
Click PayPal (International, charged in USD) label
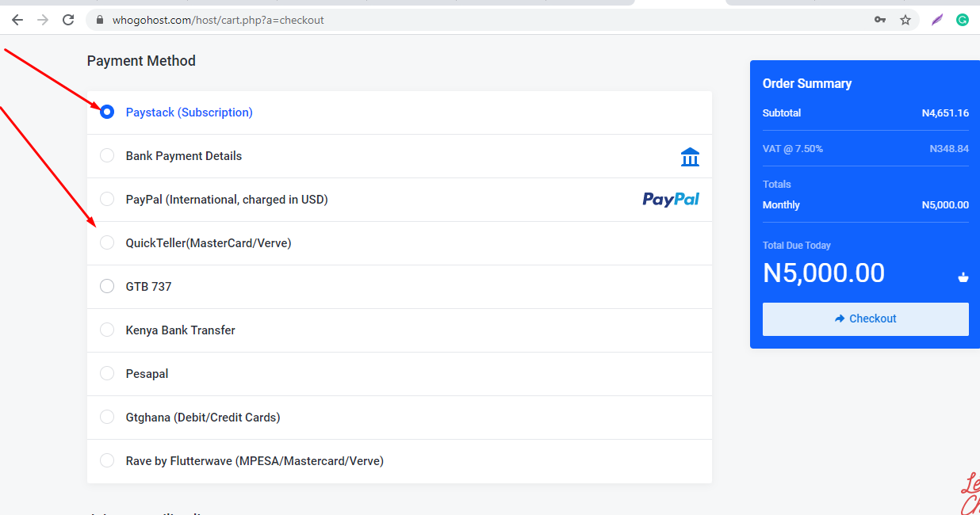[227, 200]
